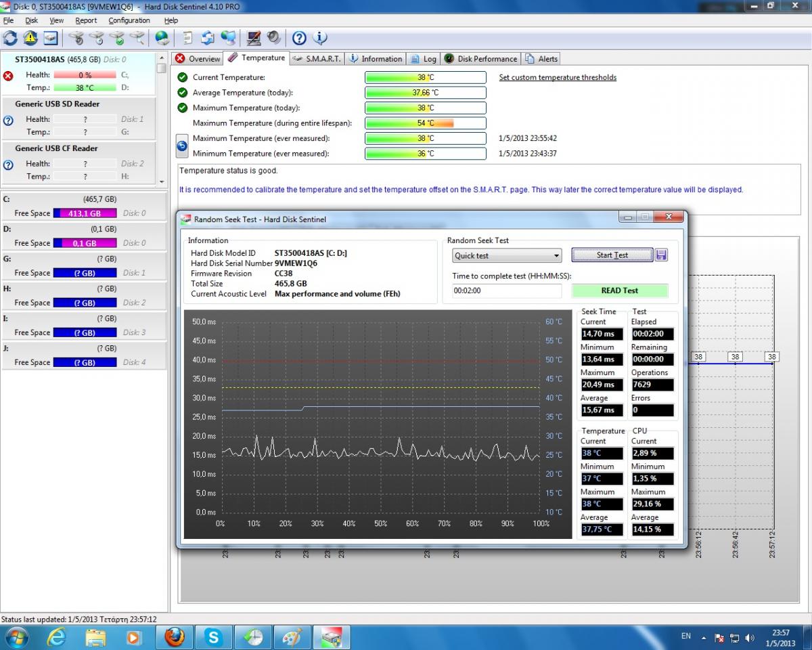
Task: Open the Disk menu
Action: (x=32, y=20)
